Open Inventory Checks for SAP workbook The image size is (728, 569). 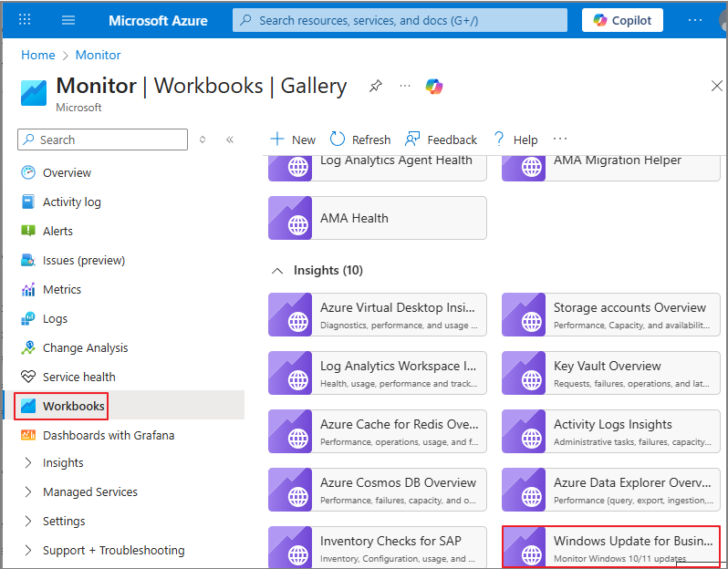coord(378,547)
